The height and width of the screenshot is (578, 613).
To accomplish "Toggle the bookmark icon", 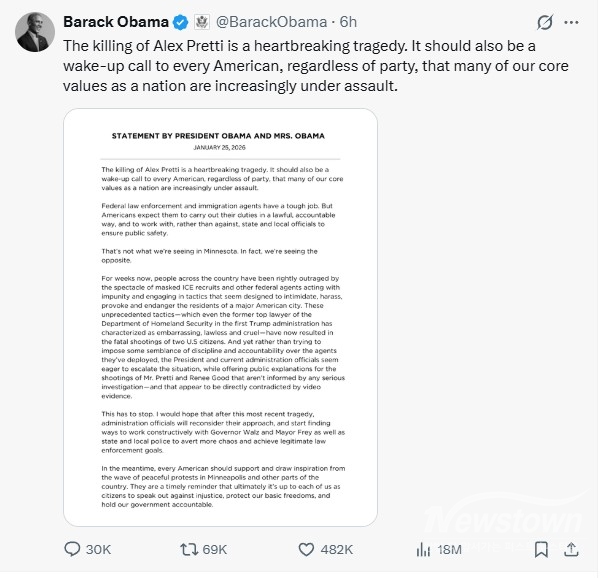I will (x=541, y=549).
